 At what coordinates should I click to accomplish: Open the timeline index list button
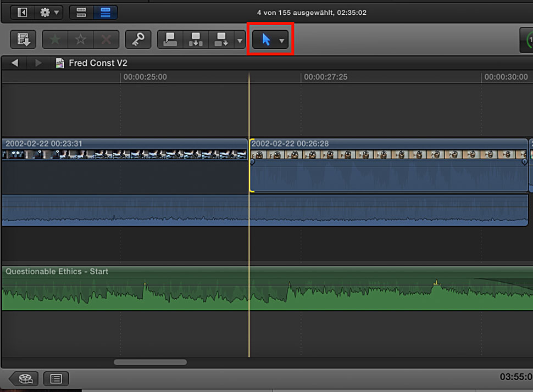point(56,378)
